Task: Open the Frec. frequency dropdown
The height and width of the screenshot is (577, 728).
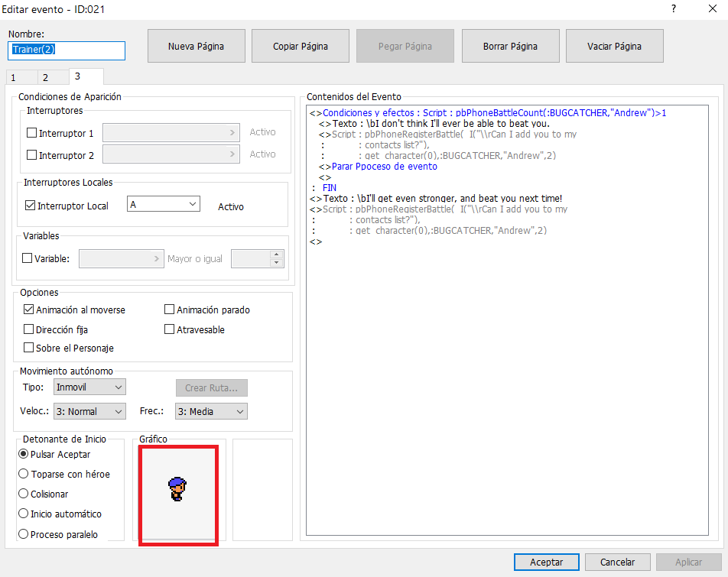Action: (211, 411)
